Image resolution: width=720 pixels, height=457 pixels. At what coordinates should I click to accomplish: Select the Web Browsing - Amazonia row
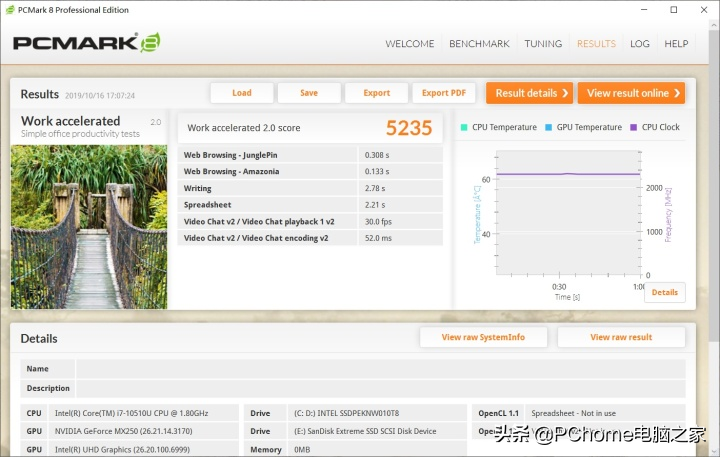point(310,171)
